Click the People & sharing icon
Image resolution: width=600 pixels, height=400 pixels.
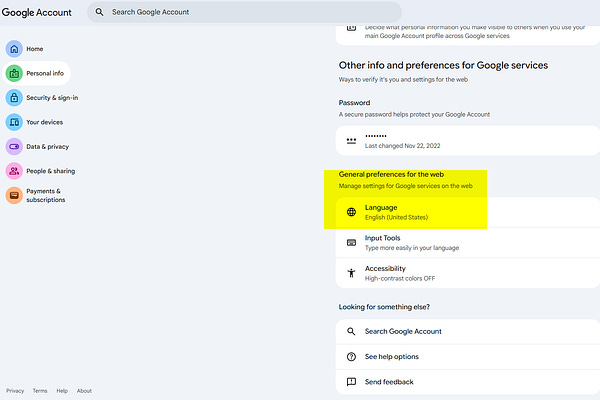point(14,171)
